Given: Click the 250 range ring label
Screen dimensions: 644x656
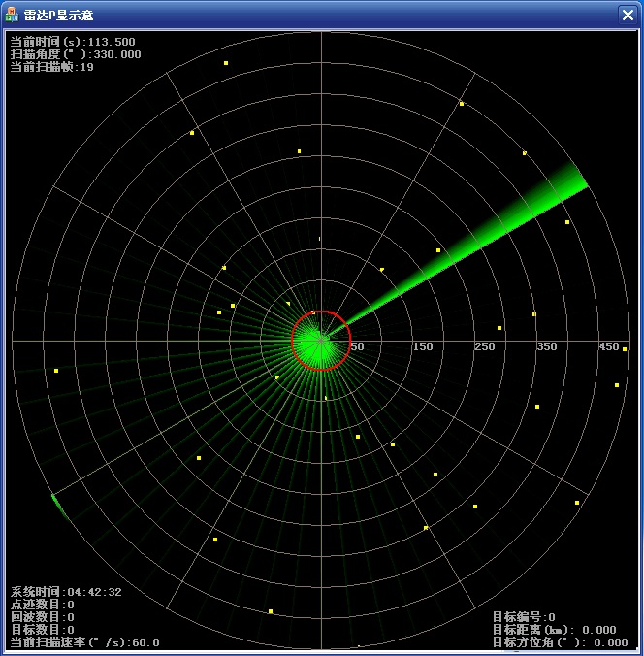Looking at the screenshot, I should tap(485, 346).
